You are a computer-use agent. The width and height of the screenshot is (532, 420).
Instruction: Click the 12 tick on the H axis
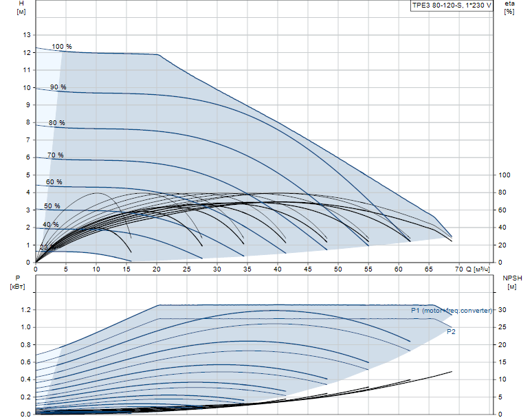pos(27,52)
